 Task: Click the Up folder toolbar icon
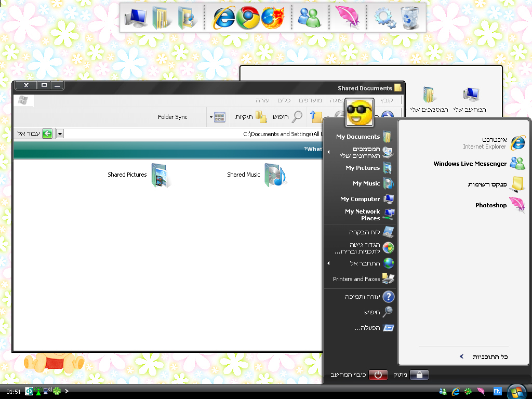[316, 117]
